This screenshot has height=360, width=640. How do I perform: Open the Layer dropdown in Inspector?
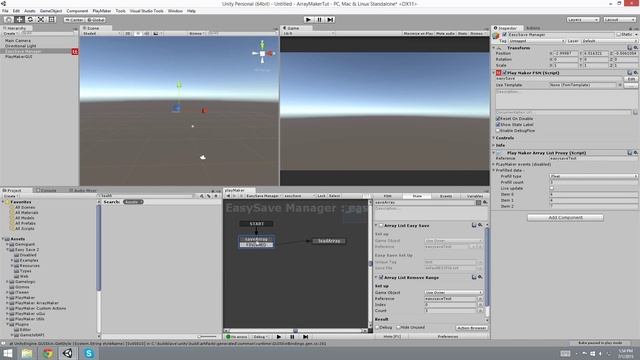click(x=609, y=41)
